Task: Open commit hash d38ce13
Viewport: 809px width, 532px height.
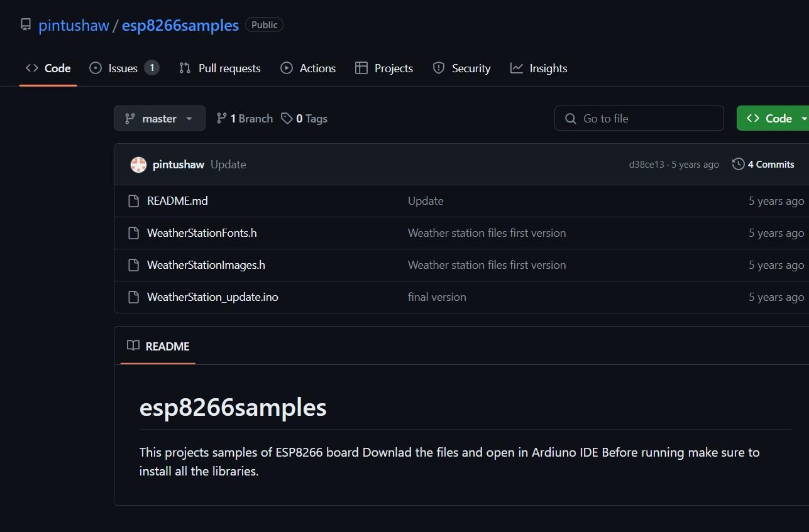Action: coord(646,165)
